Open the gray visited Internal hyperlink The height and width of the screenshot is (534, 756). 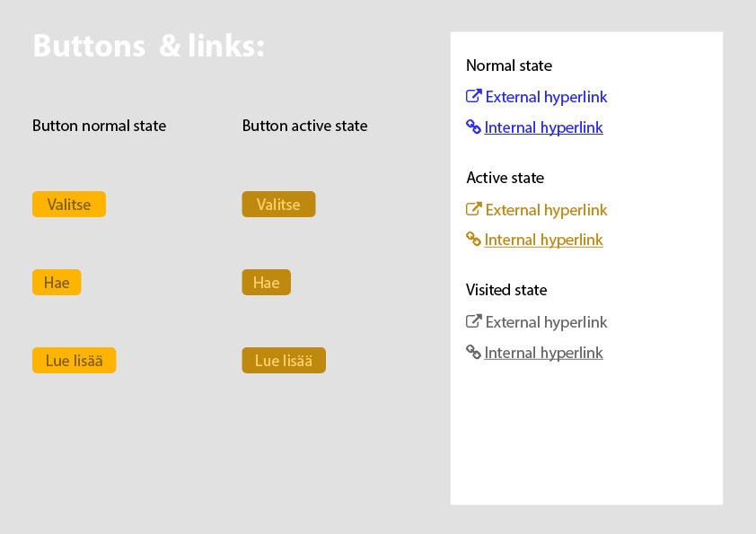coord(543,353)
